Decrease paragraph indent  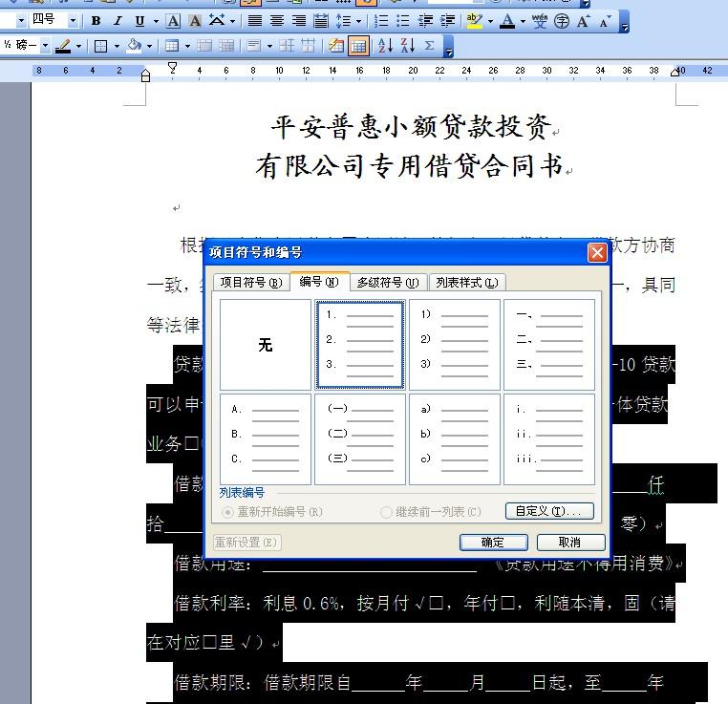tap(425, 21)
